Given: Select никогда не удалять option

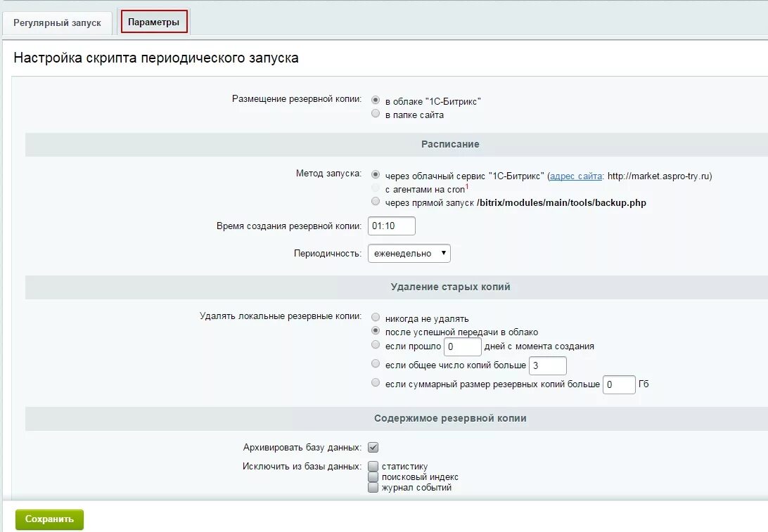Looking at the screenshot, I should tap(376, 318).
